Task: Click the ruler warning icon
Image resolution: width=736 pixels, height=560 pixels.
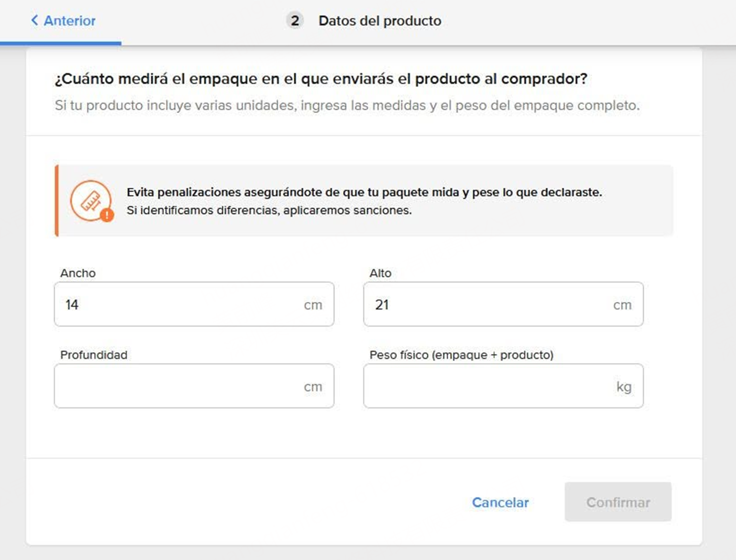Action: (92, 201)
